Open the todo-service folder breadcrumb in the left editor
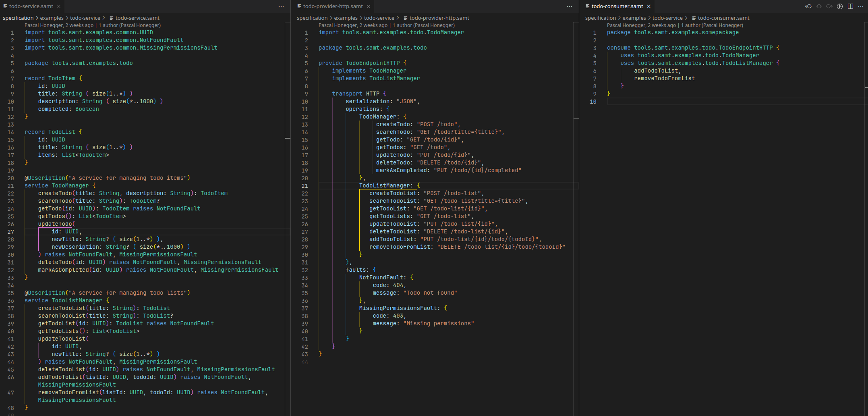The height and width of the screenshot is (416, 868). (x=85, y=18)
